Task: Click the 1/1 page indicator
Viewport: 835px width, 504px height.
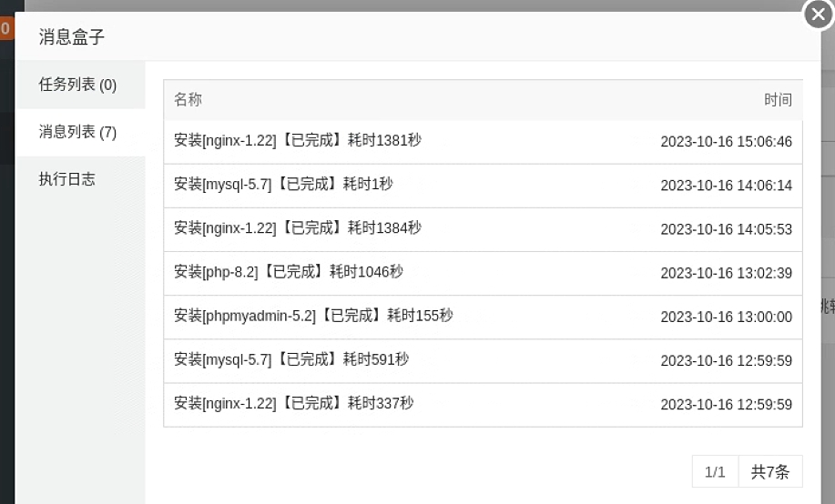Action: (x=715, y=471)
